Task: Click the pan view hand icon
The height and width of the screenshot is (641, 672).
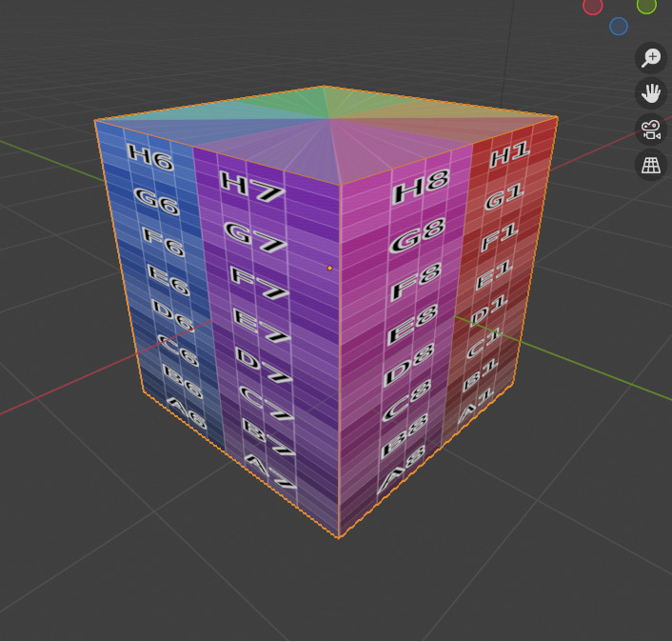Action: pyautogui.click(x=650, y=93)
